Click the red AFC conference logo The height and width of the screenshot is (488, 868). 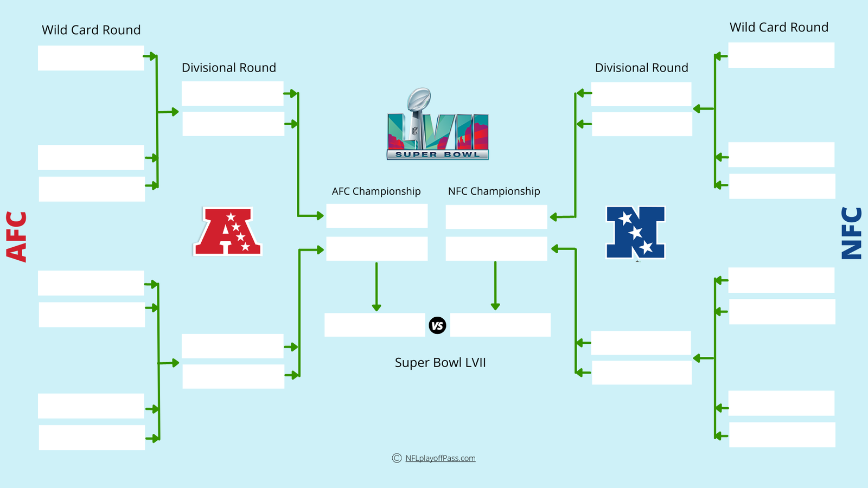[x=228, y=231]
